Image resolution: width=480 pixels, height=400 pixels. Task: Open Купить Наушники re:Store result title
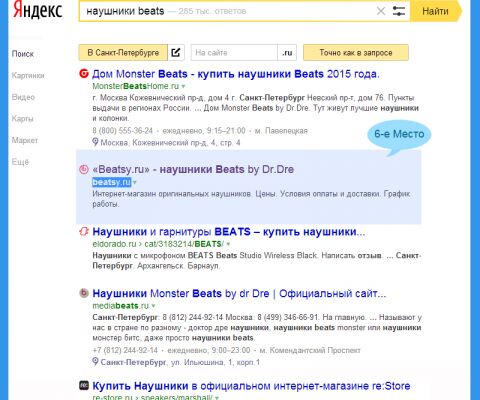pyautogui.click(x=251, y=386)
